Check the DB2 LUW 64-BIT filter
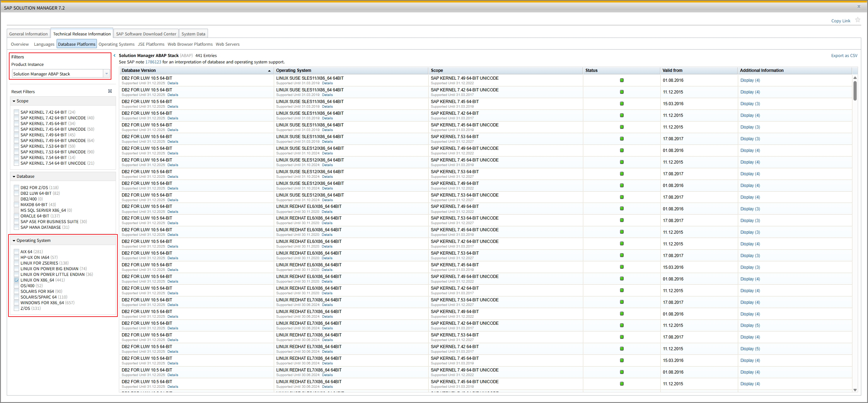 click(x=16, y=193)
